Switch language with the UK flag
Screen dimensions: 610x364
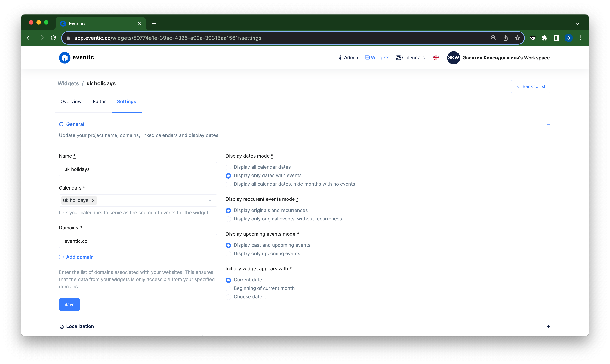(436, 58)
